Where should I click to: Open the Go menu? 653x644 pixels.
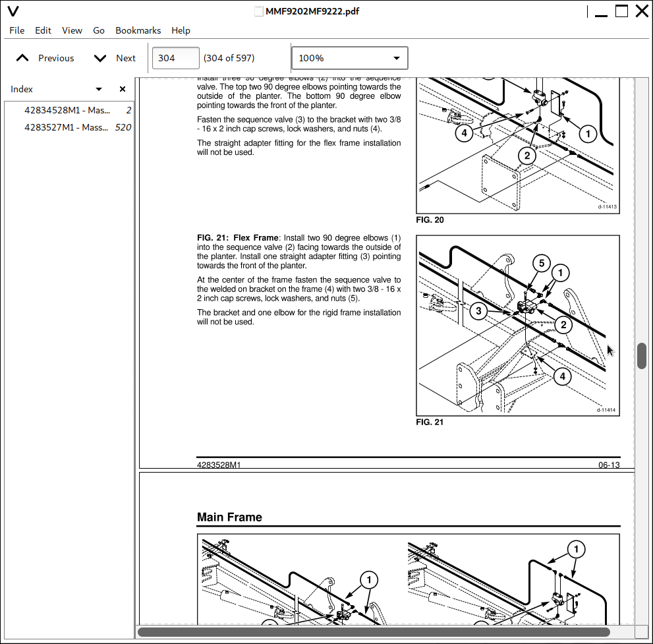coord(99,30)
